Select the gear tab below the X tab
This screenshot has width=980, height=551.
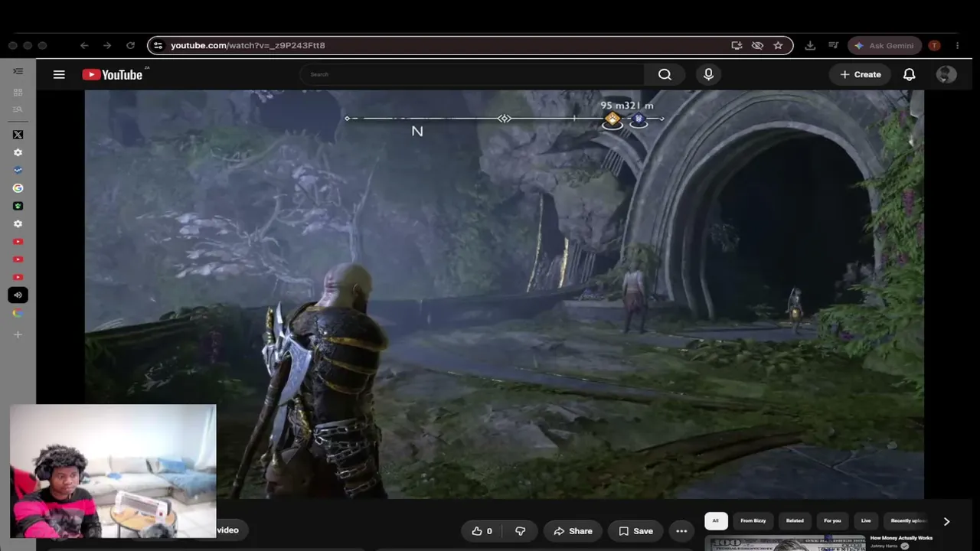point(18,152)
